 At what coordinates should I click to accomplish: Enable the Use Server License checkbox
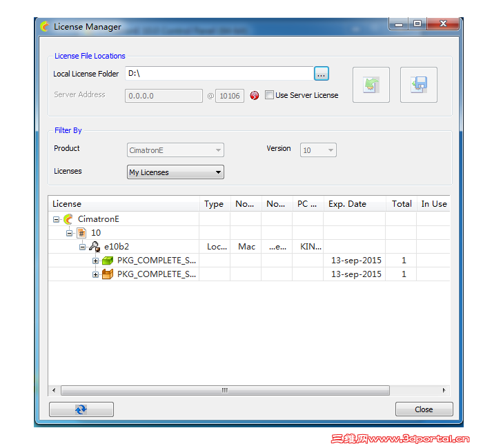click(x=269, y=95)
